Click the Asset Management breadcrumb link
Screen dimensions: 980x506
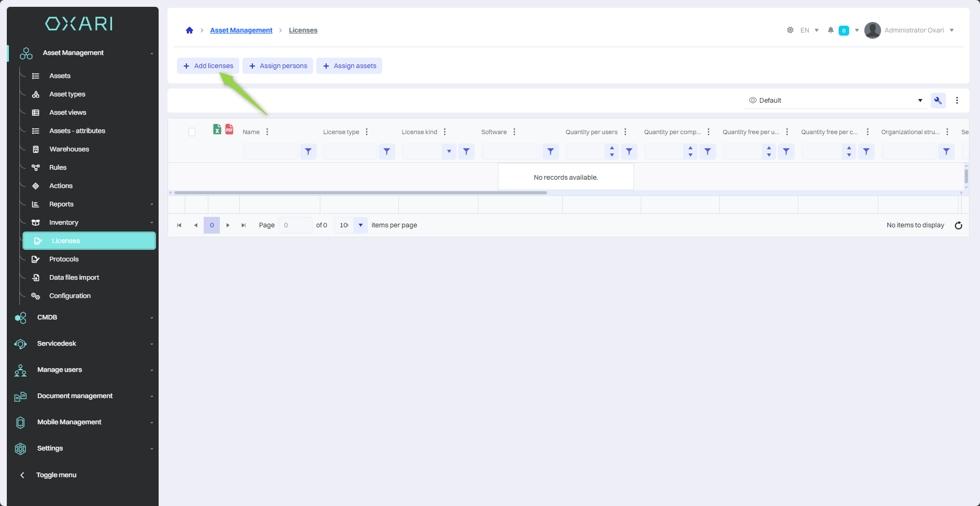tap(241, 30)
